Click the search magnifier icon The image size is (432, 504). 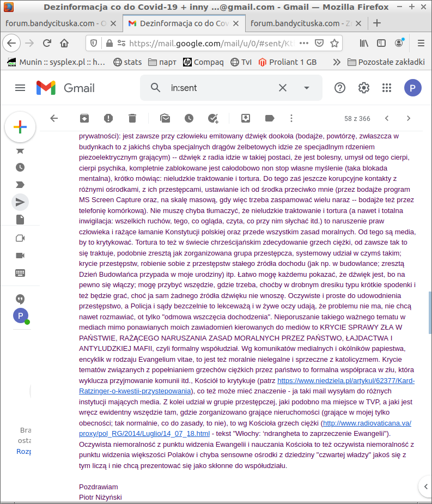pyautogui.click(x=156, y=87)
